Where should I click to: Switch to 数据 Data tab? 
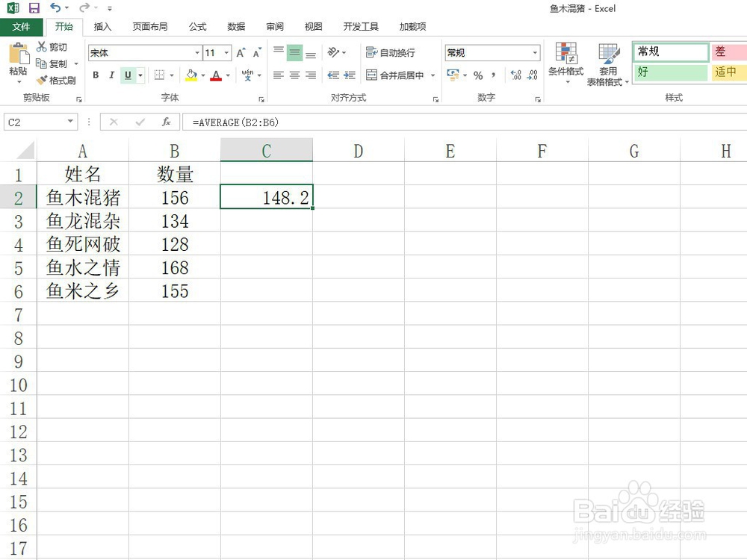coord(236,27)
